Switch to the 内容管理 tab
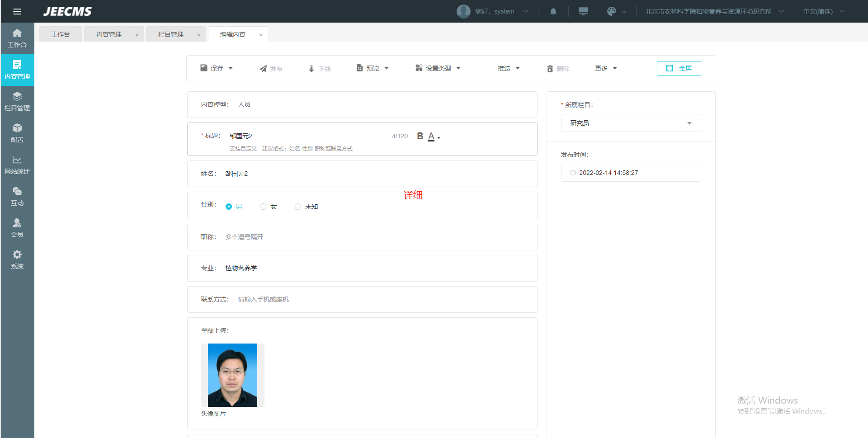 point(109,34)
